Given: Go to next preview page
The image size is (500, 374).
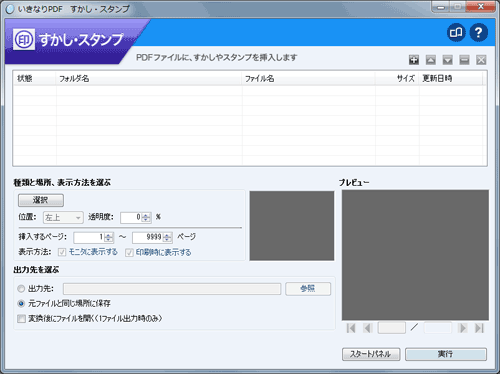Looking at the screenshot, I should (x=462, y=328).
